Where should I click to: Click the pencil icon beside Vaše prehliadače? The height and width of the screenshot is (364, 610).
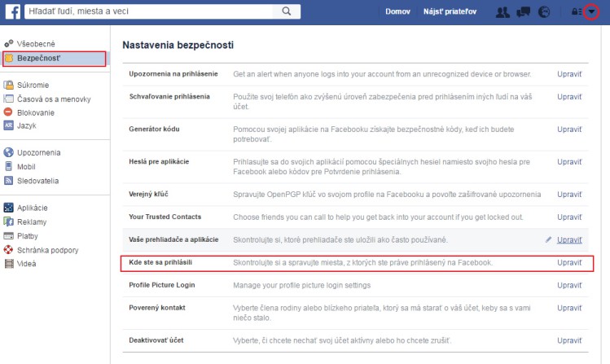coord(548,239)
